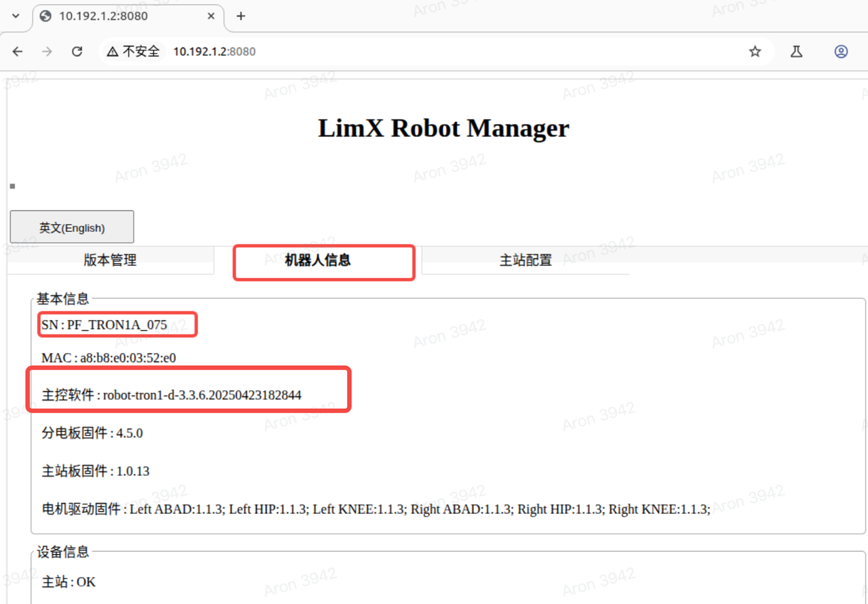This screenshot has width=868, height=604.
Task: Click the LimX Robot Manager heading
Action: click(x=443, y=128)
